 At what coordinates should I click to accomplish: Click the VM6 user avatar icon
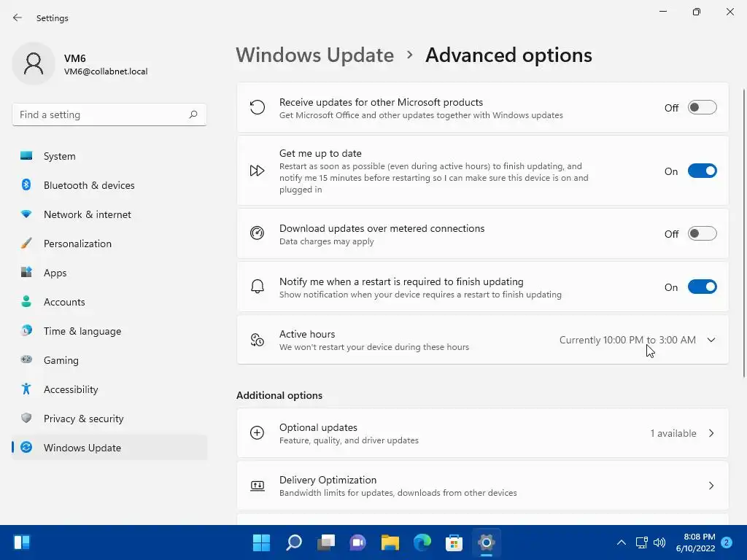click(x=34, y=63)
